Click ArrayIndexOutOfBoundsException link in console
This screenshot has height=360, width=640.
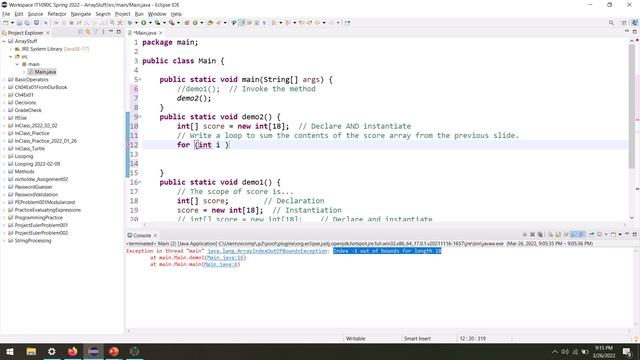click(x=267, y=251)
